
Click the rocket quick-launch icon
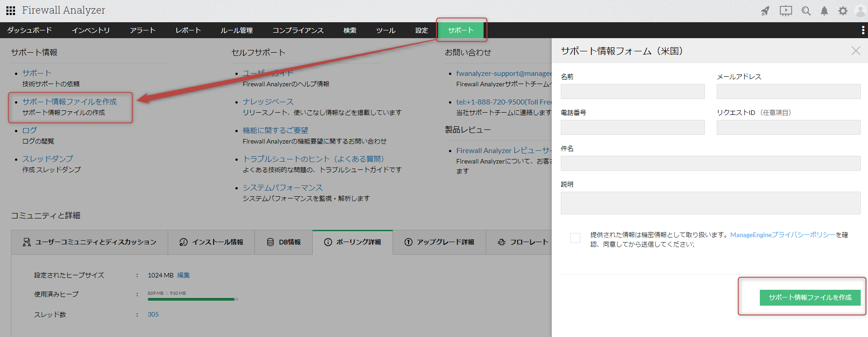click(x=765, y=11)
